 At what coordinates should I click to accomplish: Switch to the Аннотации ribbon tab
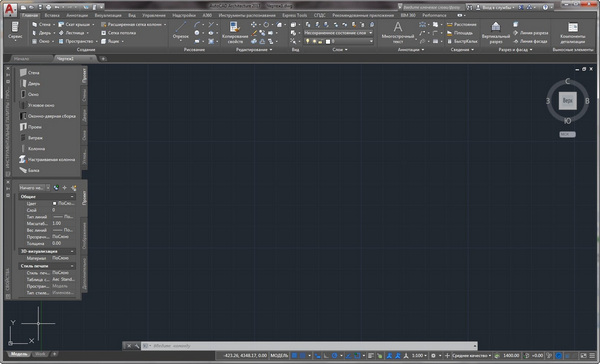point(77,15)
